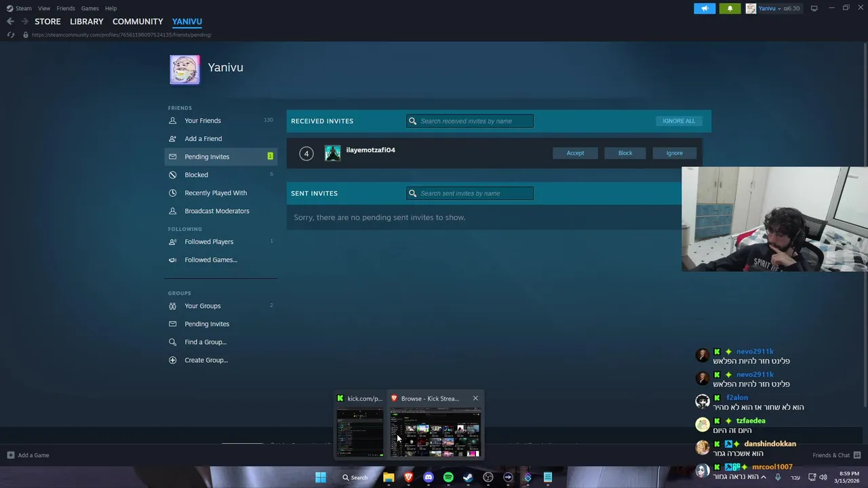The width and height of the screenshot is (868, 488).
Task: Click the Followed Games megaphone icon
Action: point(172,260)
